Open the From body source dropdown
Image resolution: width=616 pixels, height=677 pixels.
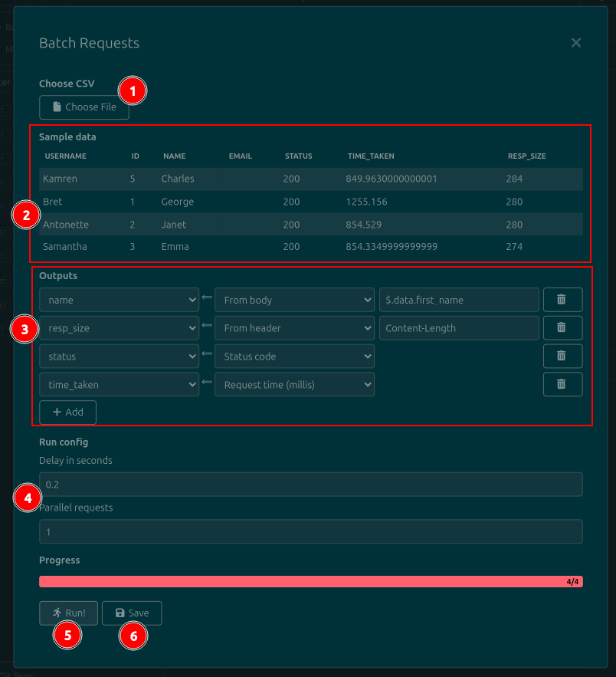tap(294, 300)
